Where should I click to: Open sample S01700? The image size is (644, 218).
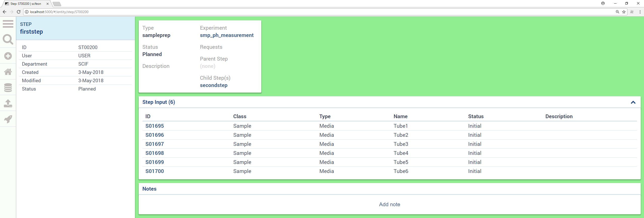pos(155,171)
